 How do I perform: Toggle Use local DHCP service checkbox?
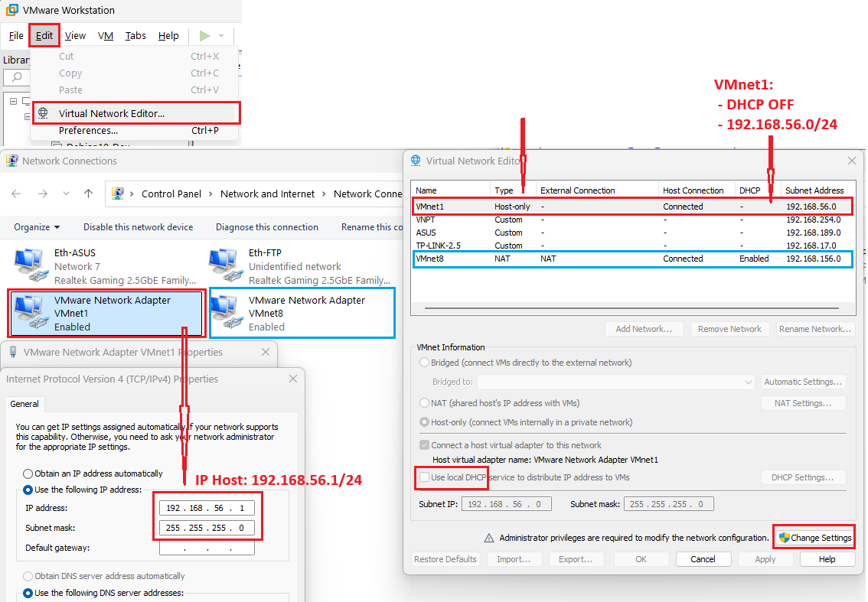(x=425, y=477)
